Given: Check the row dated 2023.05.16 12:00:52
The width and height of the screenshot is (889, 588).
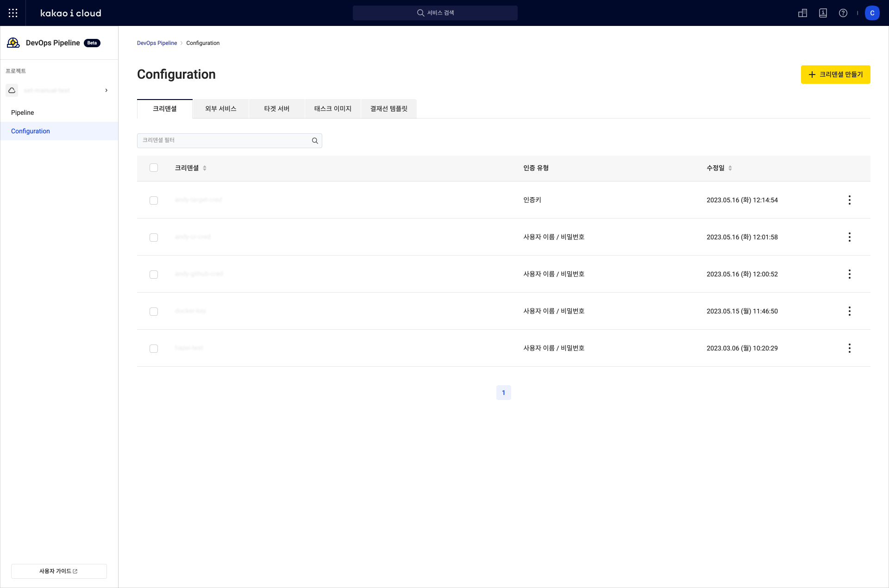Looking at the screenshot, I should tap(154, 275).
